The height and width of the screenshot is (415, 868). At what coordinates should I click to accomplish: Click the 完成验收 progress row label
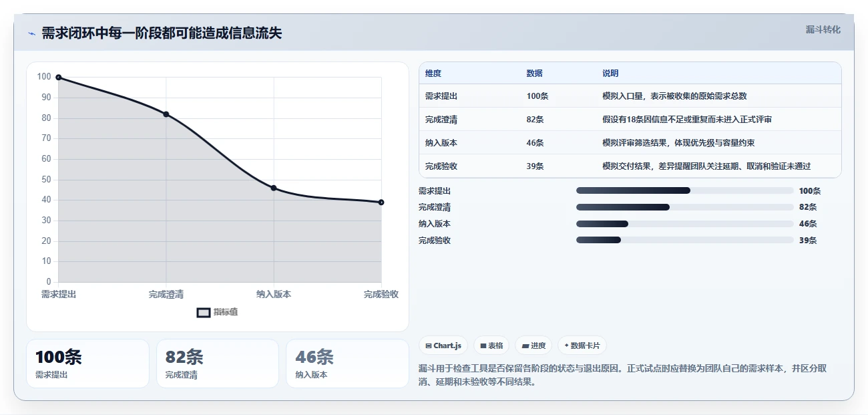point(435,241)
